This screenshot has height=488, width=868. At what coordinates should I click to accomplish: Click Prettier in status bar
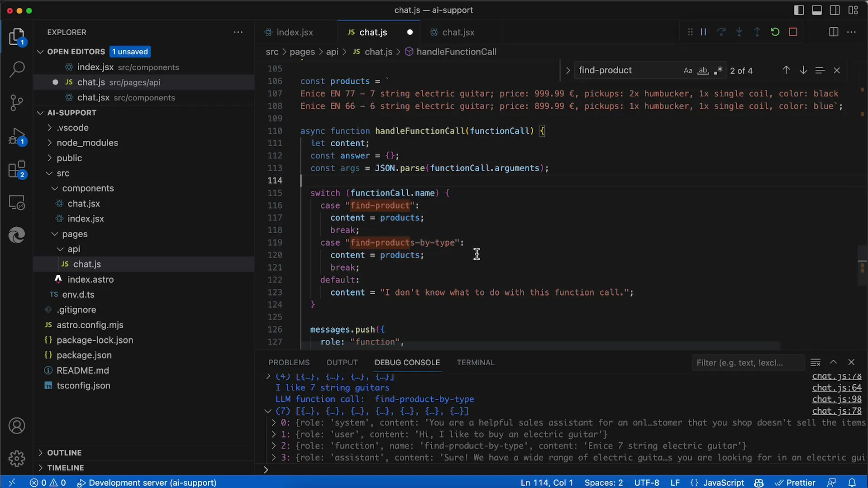click(795, 483)
